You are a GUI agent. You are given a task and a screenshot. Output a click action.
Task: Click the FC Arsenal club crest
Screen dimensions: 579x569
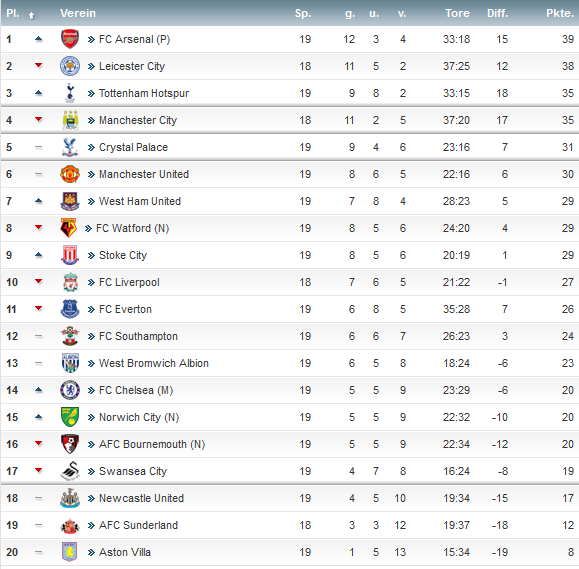(70, 39)
